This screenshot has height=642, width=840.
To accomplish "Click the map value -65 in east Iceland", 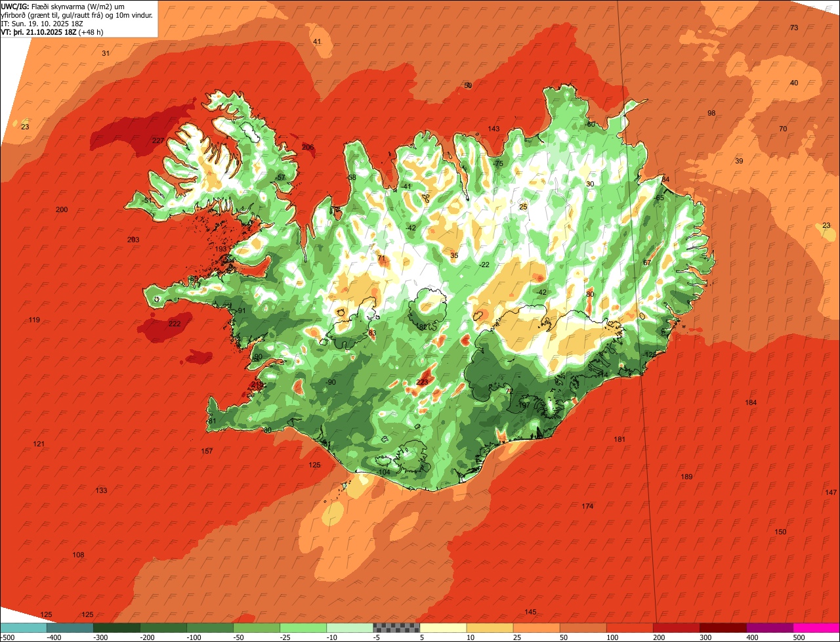I will (x=659, y=198).
